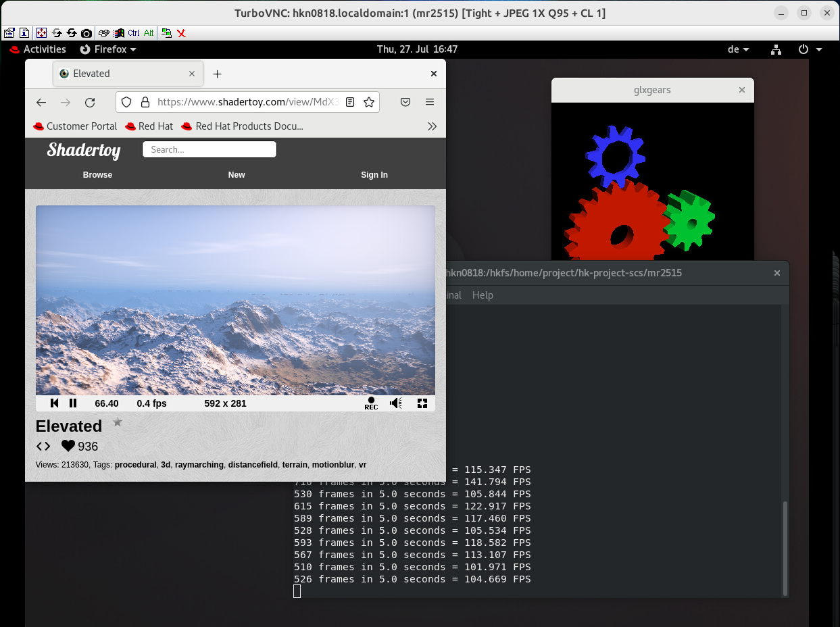Open the de keyboard layout dropdown
840x627 pixels.
[739, 49]
